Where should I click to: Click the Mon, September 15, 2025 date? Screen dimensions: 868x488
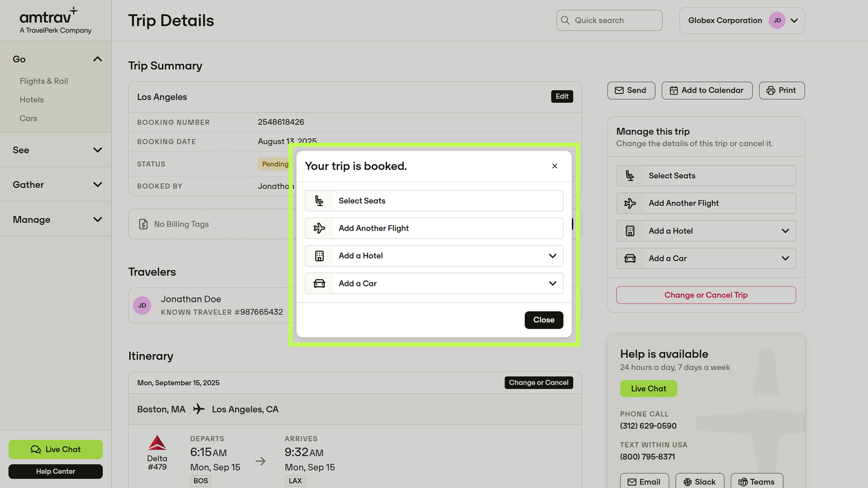[x=178, y=383]
